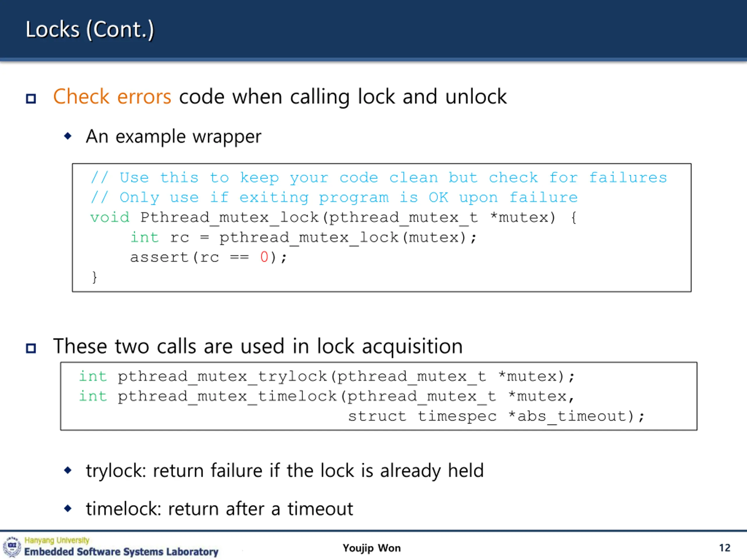Click the diamond bullet beside timelock line
Viewport: 747px width, 560px height.
[x=68, y=508]
